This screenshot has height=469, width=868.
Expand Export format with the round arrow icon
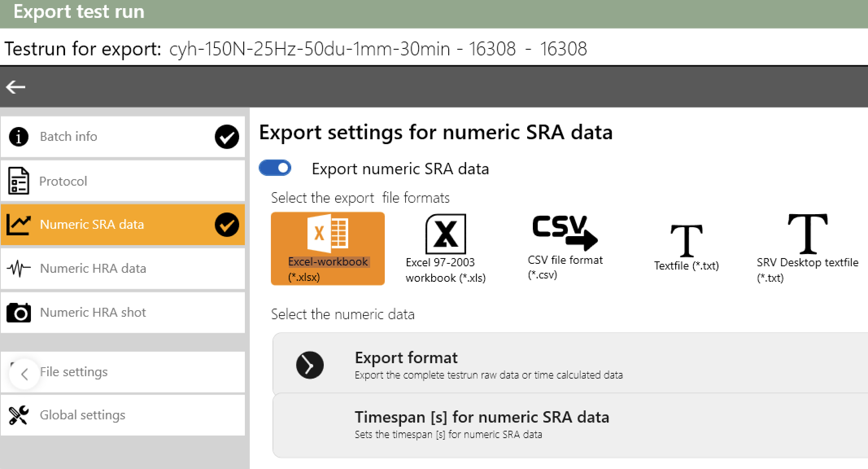[310, 365]
